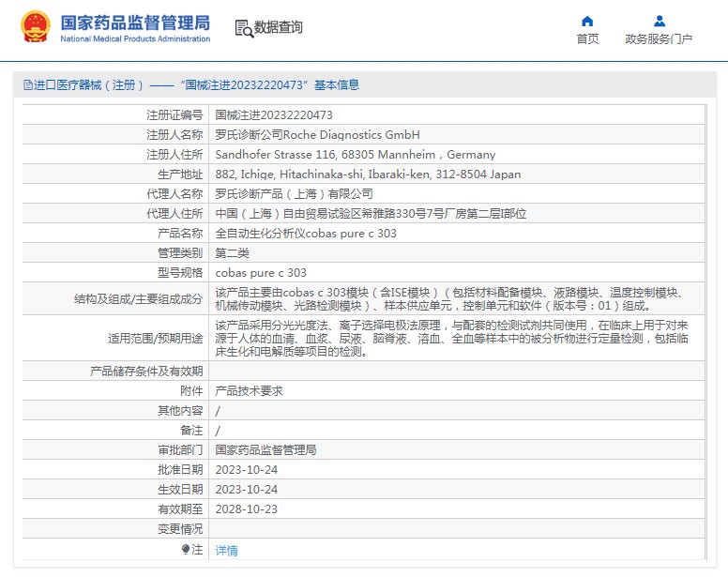Screen dimensions: 728x577
Task: Go to 首页 home icon
Action: click(x=587, y=21)
